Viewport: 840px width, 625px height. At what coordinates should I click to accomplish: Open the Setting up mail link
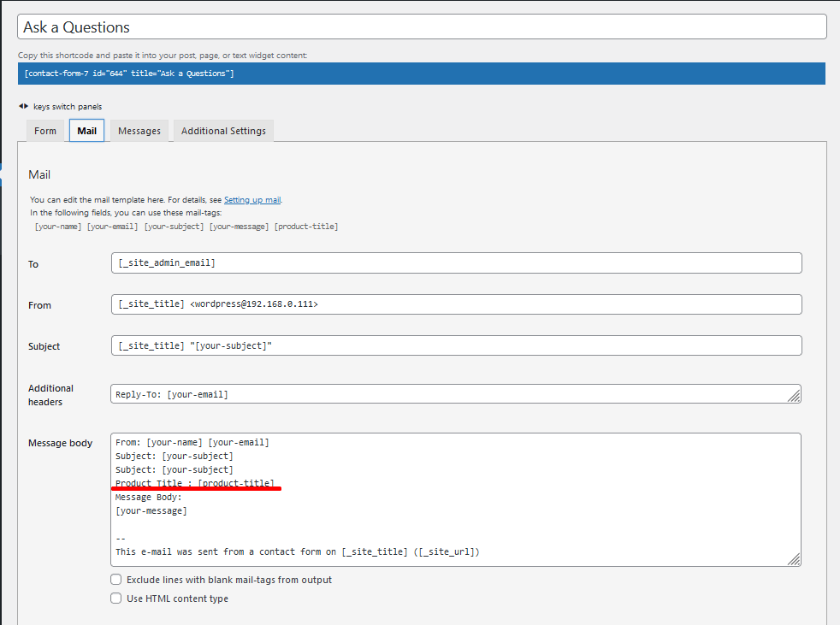tap(252, 200)
